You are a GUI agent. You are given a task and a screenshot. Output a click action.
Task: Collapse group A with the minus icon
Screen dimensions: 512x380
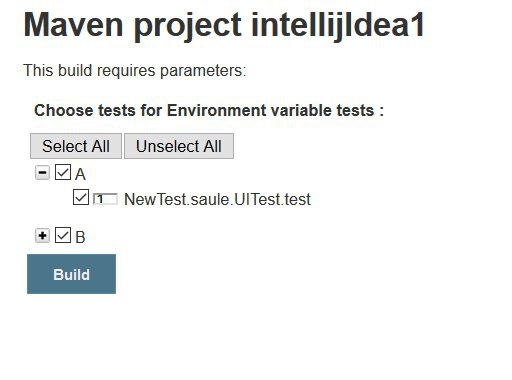[42, 173]
